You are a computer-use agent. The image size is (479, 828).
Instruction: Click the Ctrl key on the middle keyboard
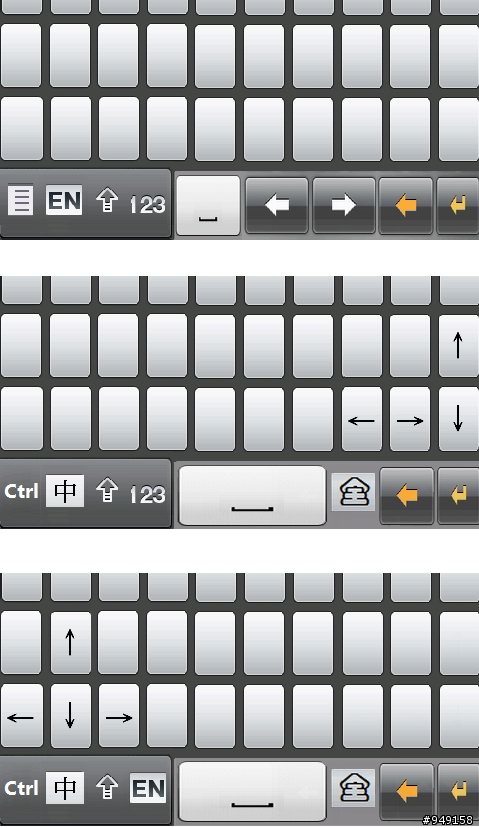point(21,491)
